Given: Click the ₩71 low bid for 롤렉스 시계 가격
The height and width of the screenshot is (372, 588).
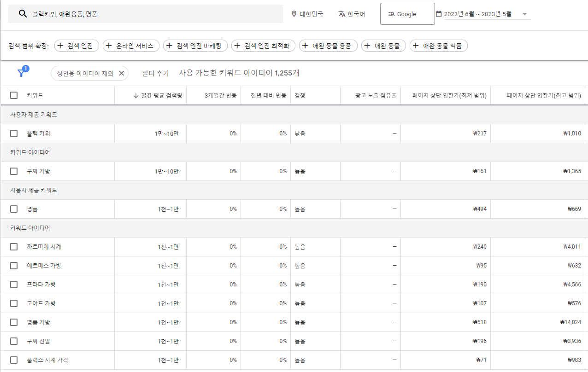Looking at the screenshot, I should [x=481, y=360].
